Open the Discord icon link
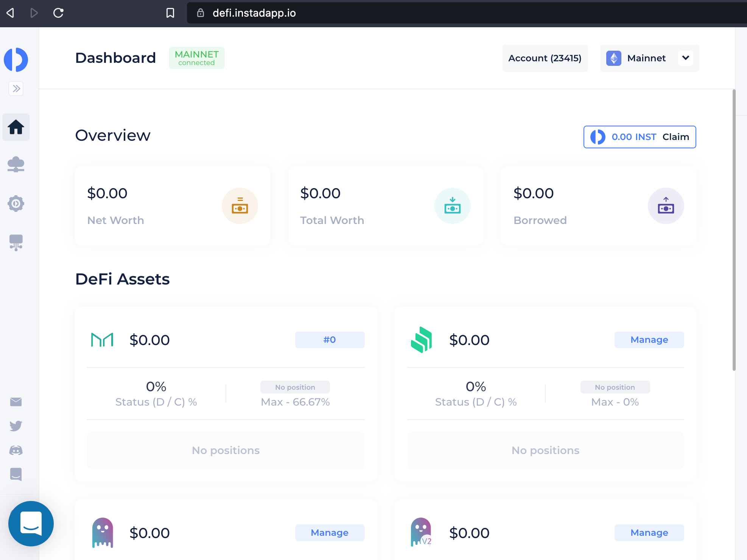 (x=16, y=450)
